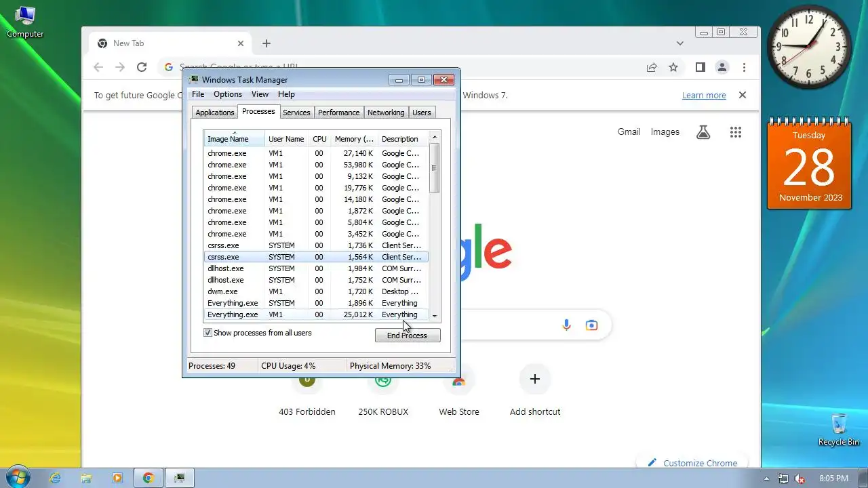The image size is (868, 488).
Task: Click process list scrollbar down arrow
Action: tap(435, 316)
